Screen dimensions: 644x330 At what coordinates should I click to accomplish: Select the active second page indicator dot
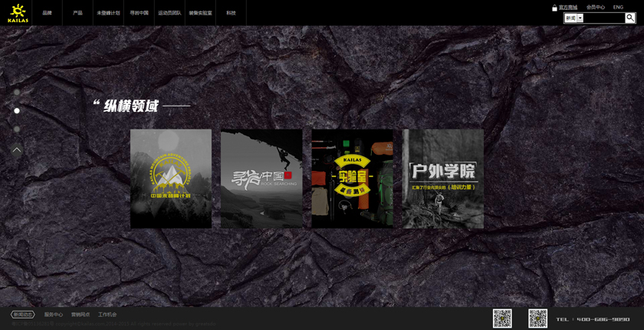[17, 111]
